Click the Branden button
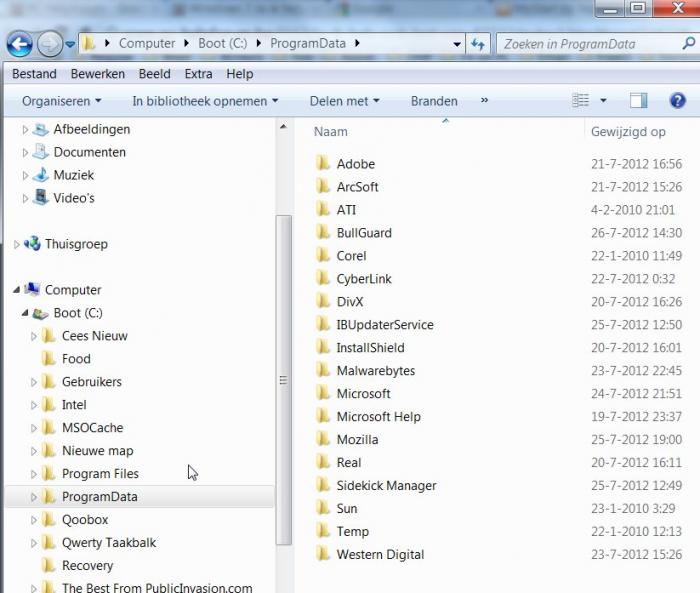Viewport: 700px width, 593px height. click(x=434, y=101)
